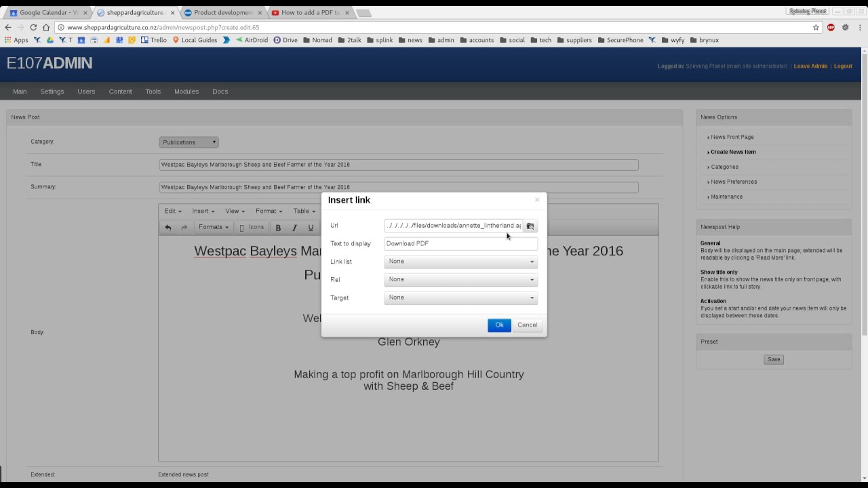Expand the Target dropdown

tap(460, 298)
